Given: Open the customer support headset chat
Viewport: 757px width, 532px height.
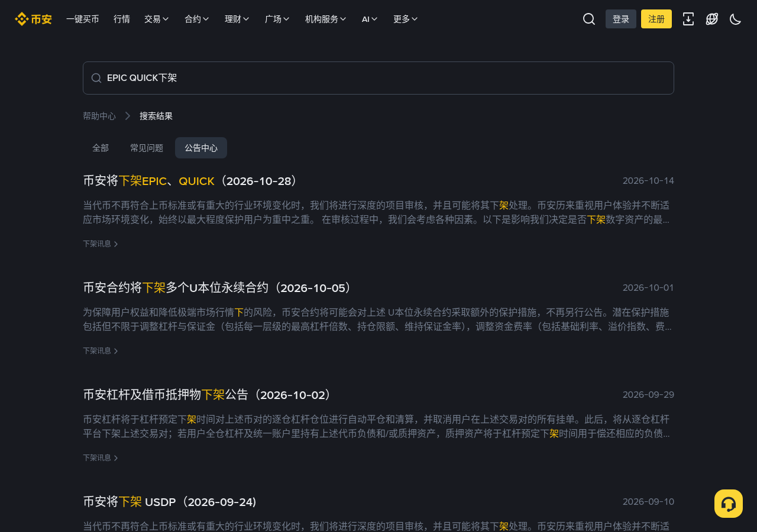Looking at the screenshot, I should (729, 504).
